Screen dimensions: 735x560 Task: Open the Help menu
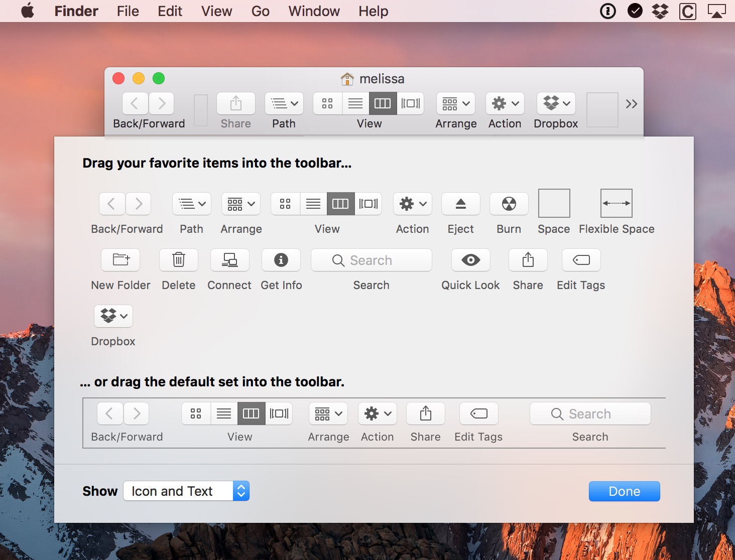tap(373, 11)
